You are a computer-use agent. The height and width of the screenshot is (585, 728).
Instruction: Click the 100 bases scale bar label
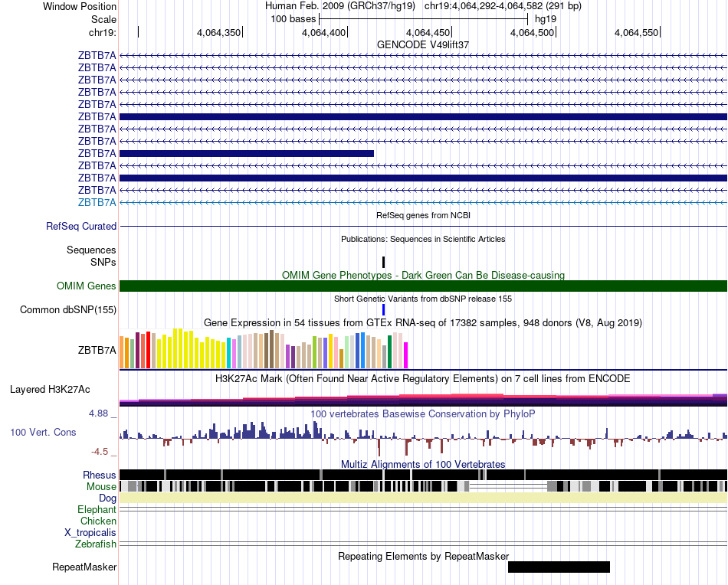(x=293, y=19)
